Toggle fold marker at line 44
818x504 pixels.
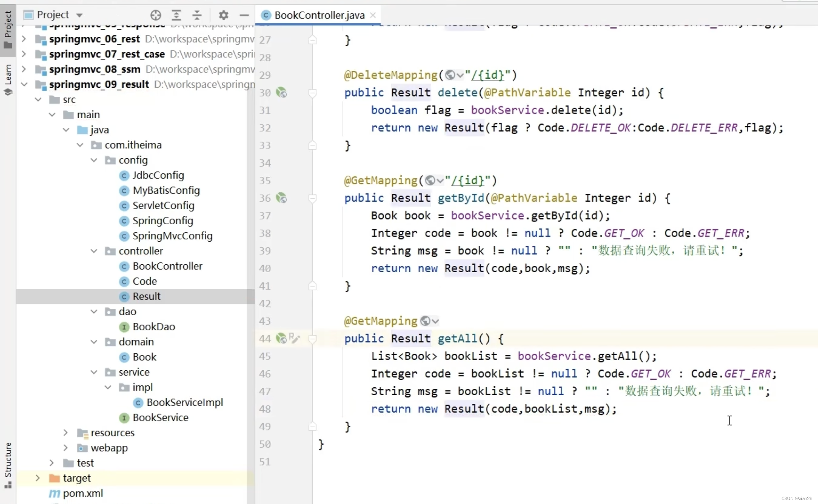pyautogui.click(x=312, y=339)
